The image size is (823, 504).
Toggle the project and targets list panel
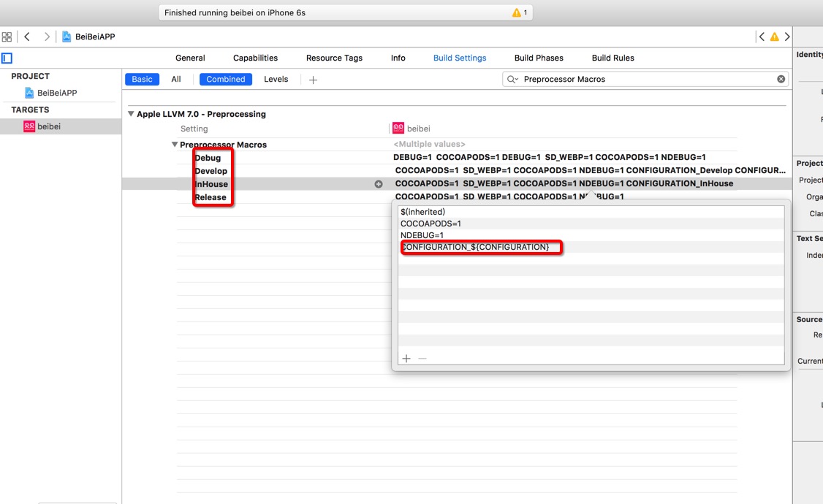click(x=7, y=58)
